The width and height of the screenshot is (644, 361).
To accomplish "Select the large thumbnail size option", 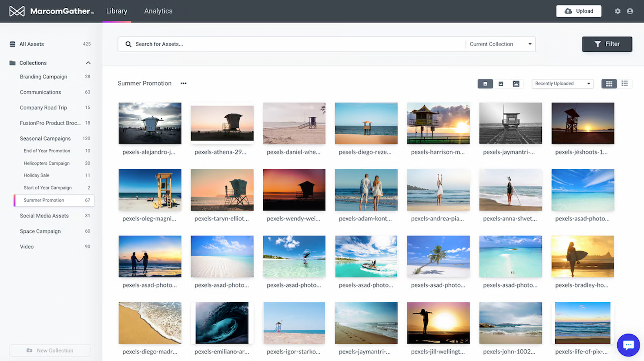I will tap(516, 83).
